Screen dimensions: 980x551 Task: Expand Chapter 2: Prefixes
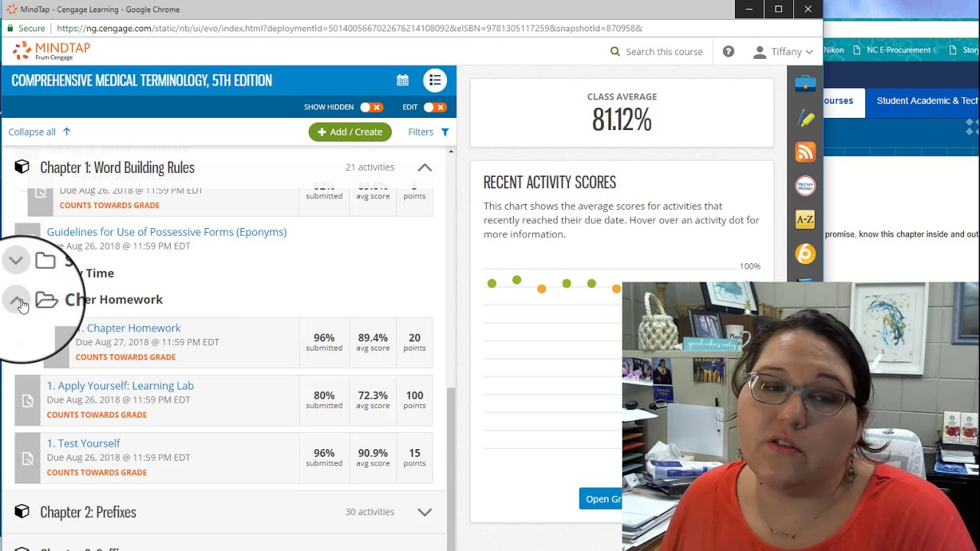(x=424, y=512)
